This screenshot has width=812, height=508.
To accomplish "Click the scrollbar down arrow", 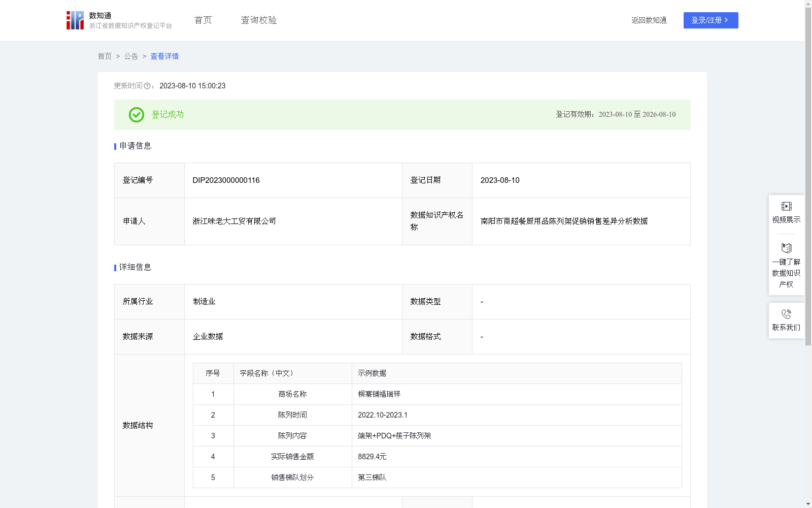I will (x=808, y=504).
